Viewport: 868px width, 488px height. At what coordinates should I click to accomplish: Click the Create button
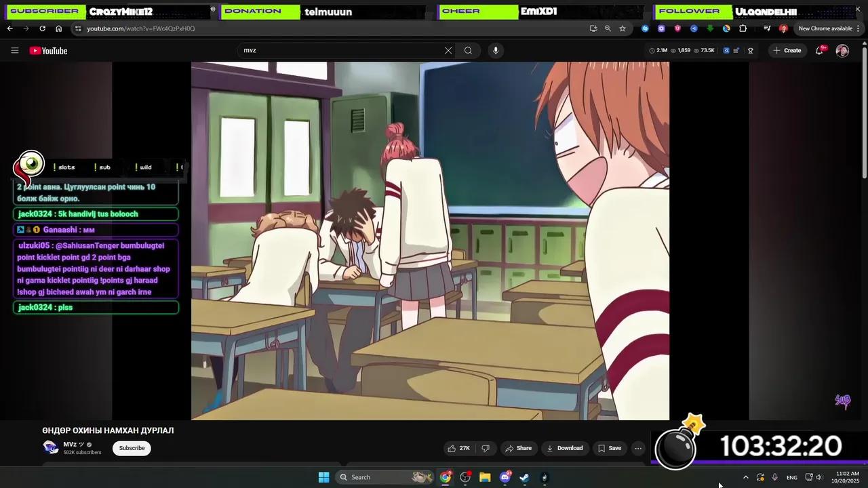pos(787,50)
